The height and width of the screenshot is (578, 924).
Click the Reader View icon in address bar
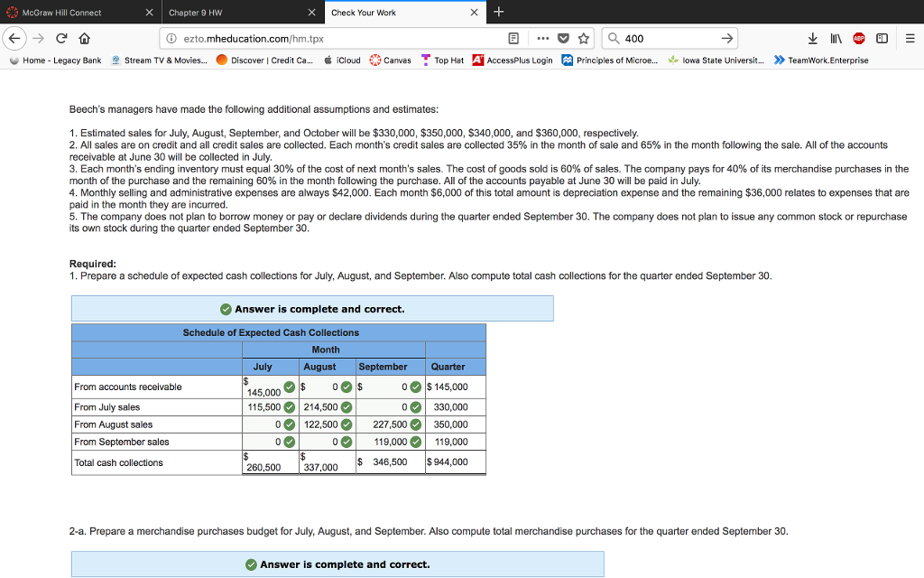tap(513, 38)
